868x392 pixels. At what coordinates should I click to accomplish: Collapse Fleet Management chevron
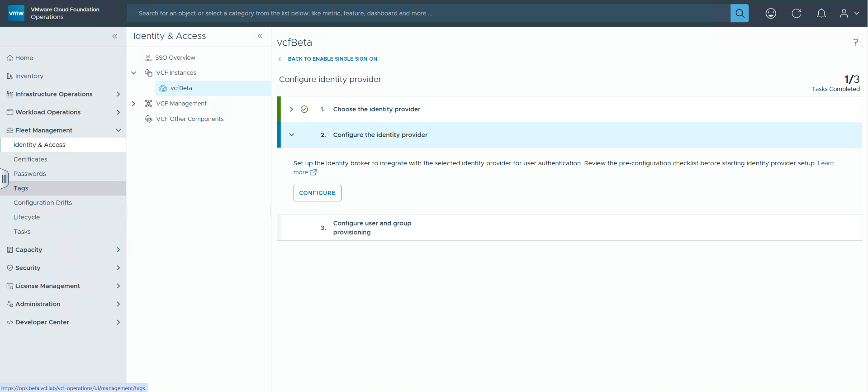click(x=119, y=130)
